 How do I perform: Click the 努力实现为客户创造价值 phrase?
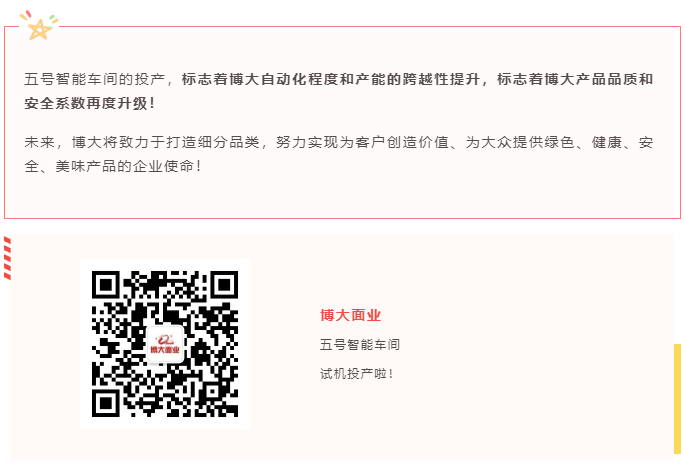(362, 142)
